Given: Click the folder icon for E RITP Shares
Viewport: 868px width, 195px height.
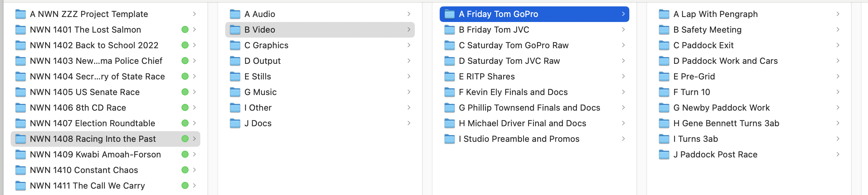Looking at the screenshot, I should click(x=450, y=77).
